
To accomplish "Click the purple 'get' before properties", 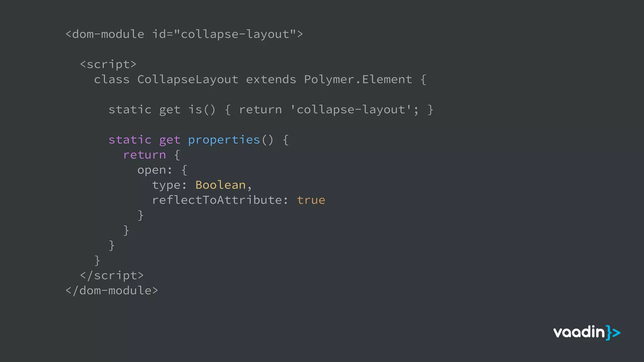I will [x=170, y=140].
